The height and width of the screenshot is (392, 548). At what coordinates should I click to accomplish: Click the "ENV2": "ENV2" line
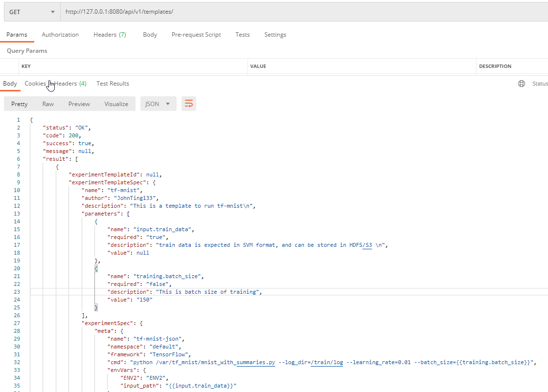(144, 378)
